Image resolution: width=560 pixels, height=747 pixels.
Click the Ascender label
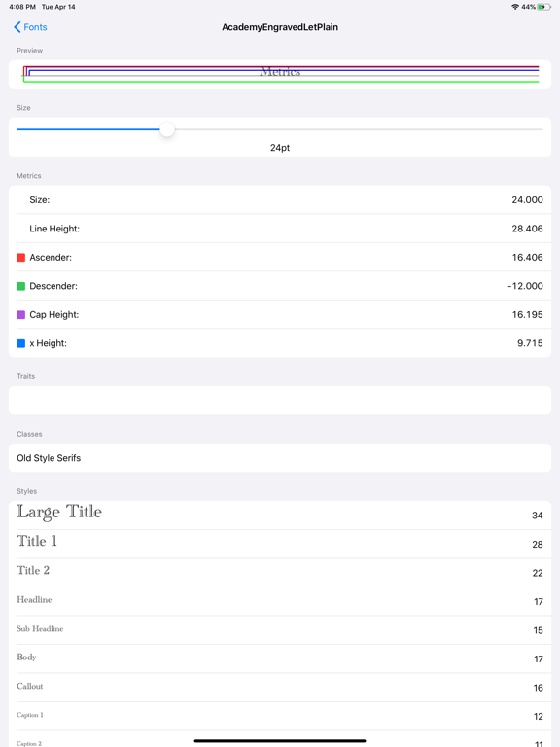point(51,257)
